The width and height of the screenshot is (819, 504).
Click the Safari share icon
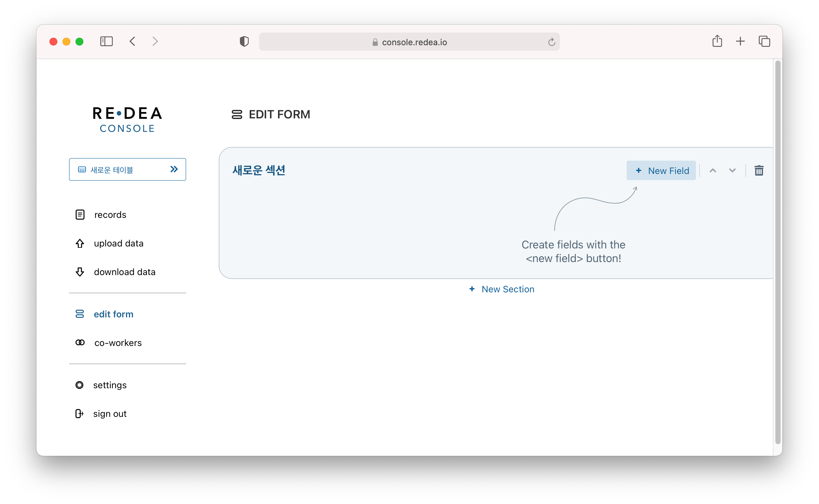717,41
